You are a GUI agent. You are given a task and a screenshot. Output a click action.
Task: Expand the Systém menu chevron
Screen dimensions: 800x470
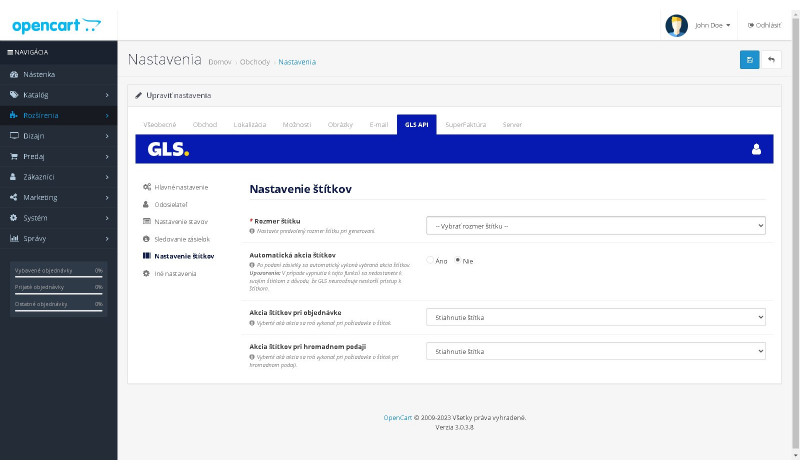pyautogui.click(x=107, y=218)
